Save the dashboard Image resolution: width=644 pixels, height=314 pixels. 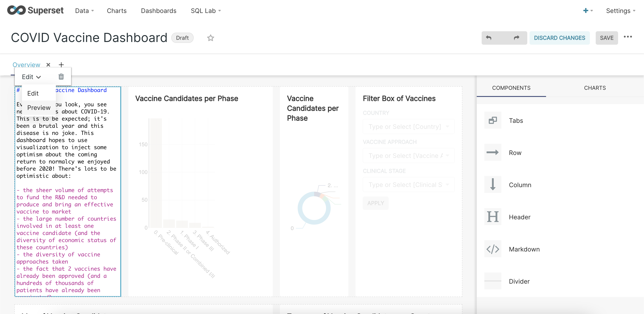click(606, 38)
